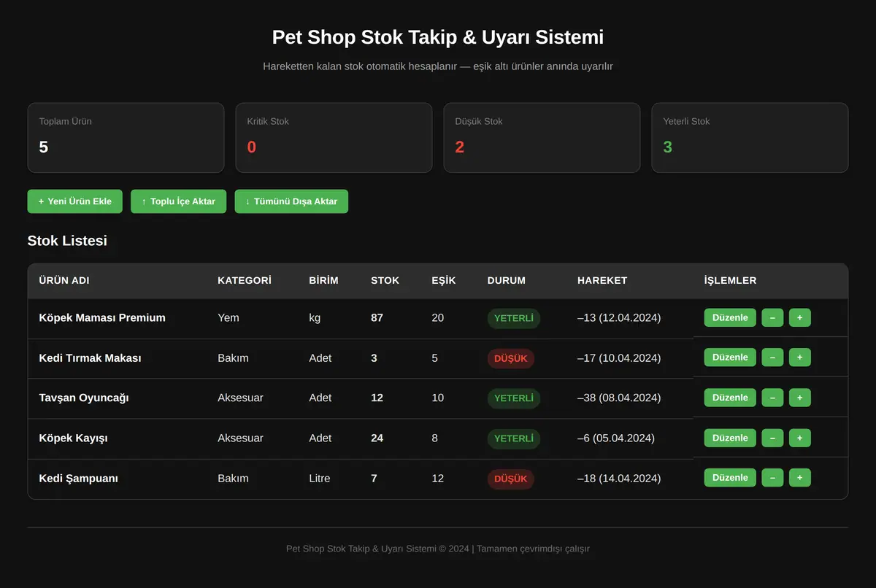The height and width of the screenshot is (588, 876).
Task: Click YETERLİ badge of Köpek Kayışı
Action: click(x=514, y=438)
